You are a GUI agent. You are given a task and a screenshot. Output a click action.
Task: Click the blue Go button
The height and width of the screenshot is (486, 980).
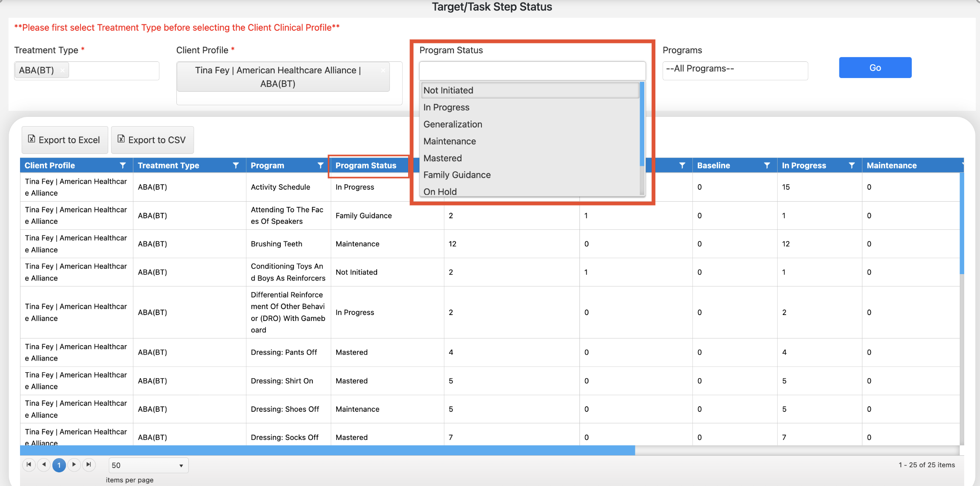coord(875,68)
